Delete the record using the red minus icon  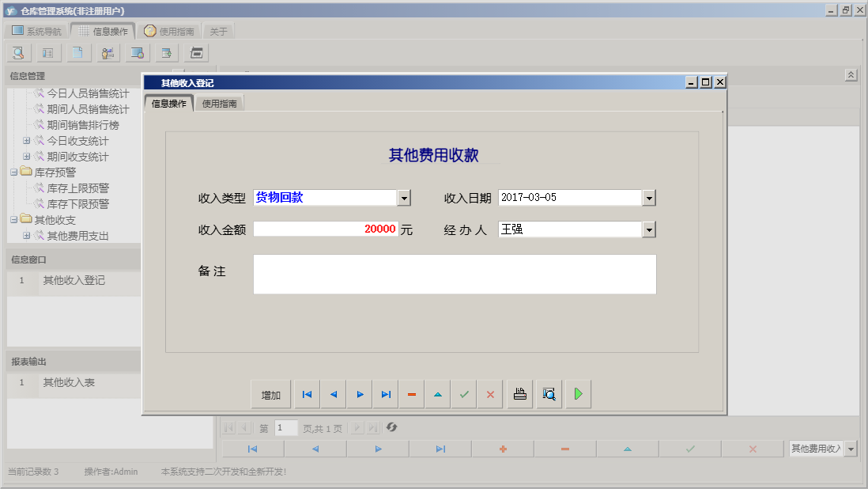click(x=411, y=393)
